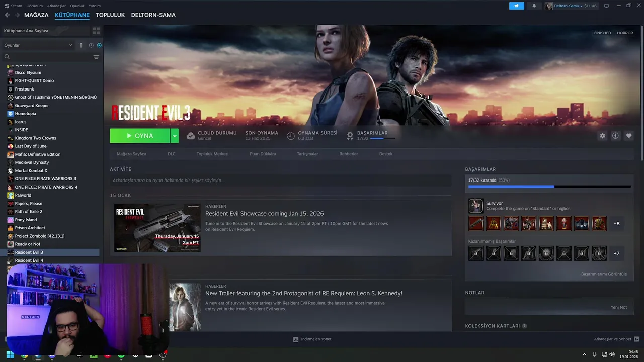Go to the MAĞAZA tab
The image size is (644, 362).
[x=36, y=15]
